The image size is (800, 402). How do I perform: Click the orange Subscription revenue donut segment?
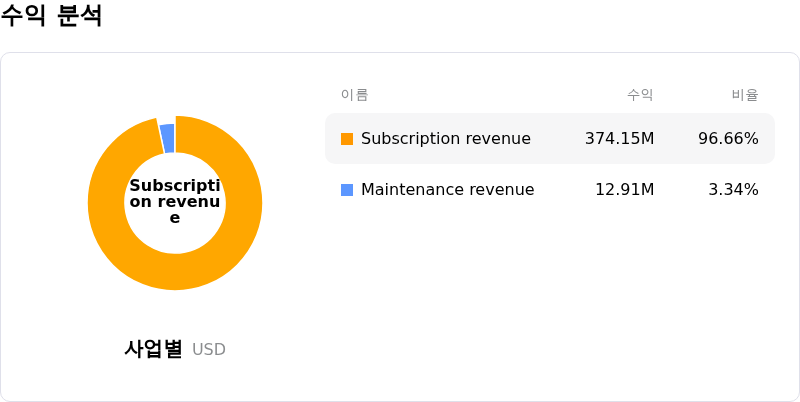click(175, 273)
